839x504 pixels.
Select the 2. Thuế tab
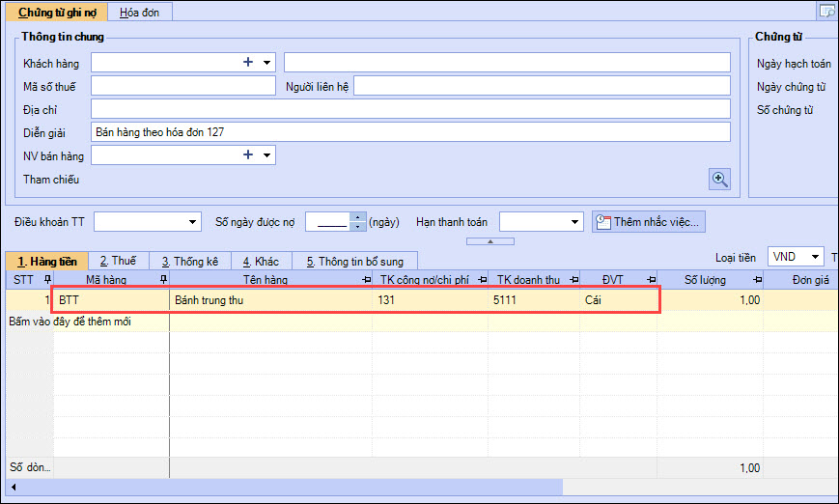pos(119,261)
